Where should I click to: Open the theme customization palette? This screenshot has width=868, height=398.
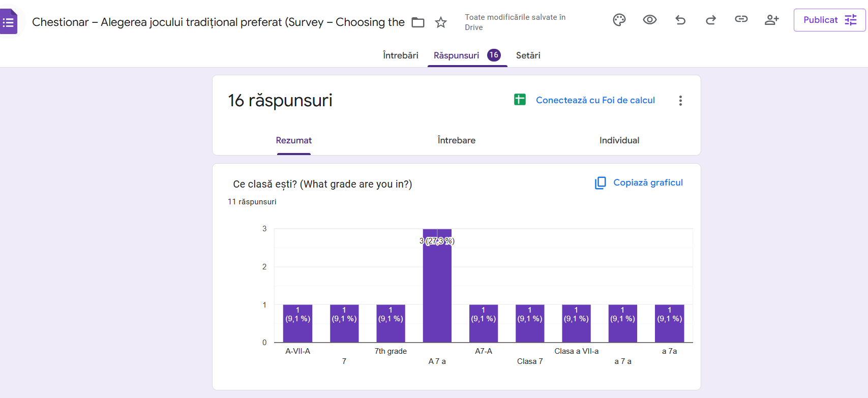click(619, 20)
